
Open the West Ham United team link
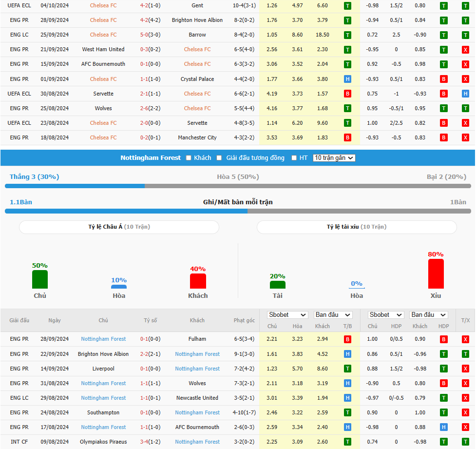coord(103,50)
